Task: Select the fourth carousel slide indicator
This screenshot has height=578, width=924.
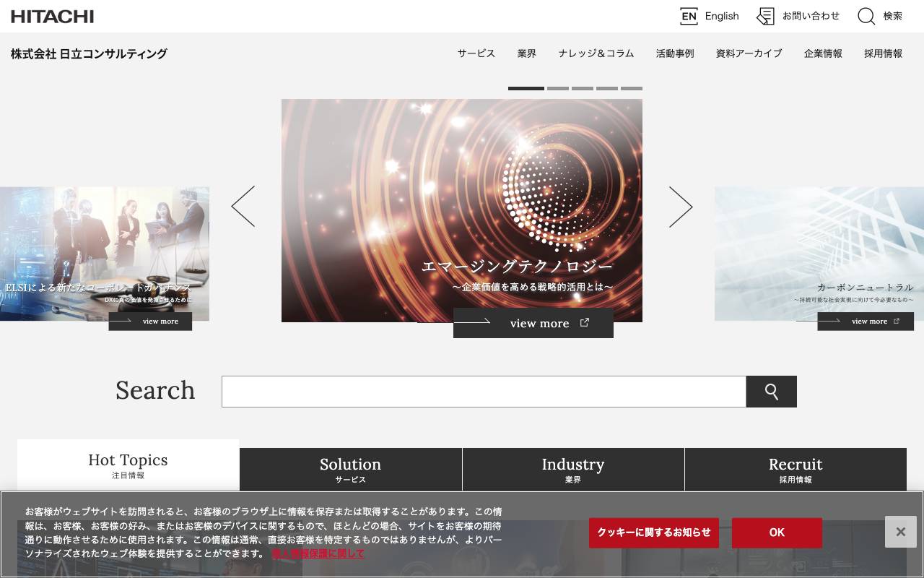Action: [607, 88]
